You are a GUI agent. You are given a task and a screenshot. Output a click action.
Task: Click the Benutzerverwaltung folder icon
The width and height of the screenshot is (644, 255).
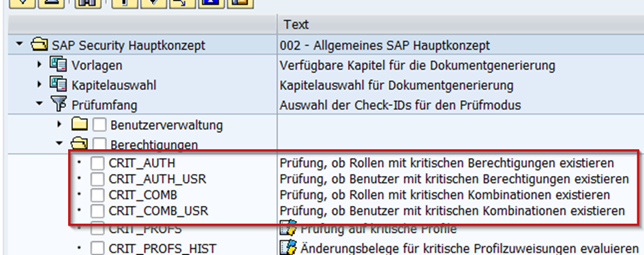click(79, 124)
